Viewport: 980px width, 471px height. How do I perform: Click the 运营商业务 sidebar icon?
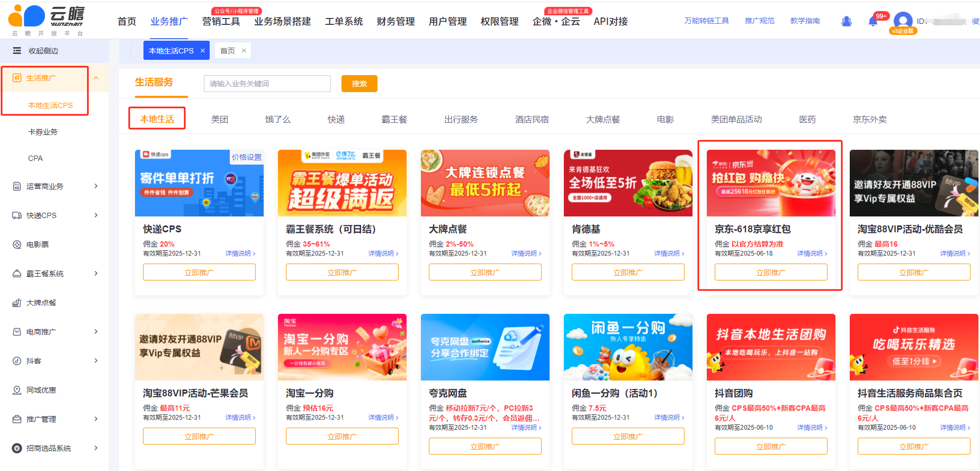[x=16, y=186]
